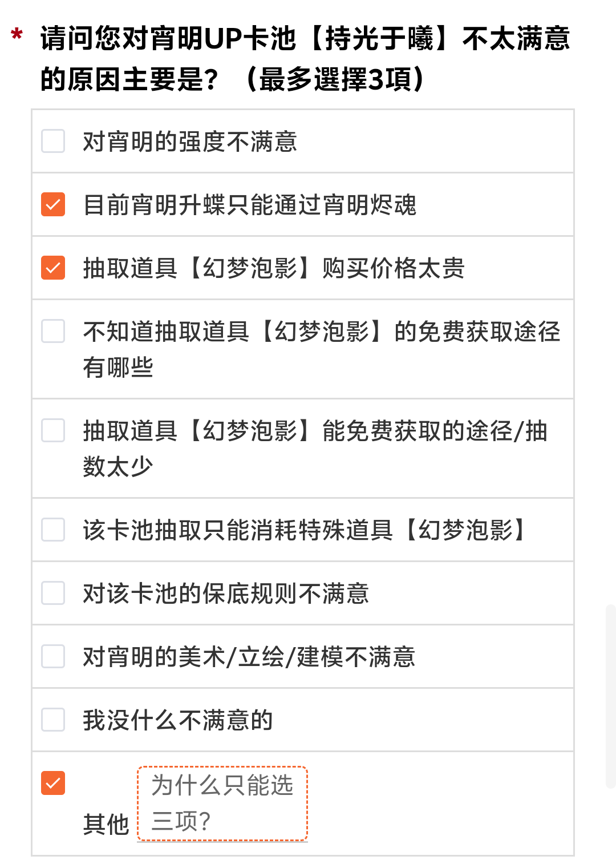Click the label text 对宵明的美术/立绘/建模不满意
The width and height of the screenshot is (616, 868).
click(x=249, y=657)
